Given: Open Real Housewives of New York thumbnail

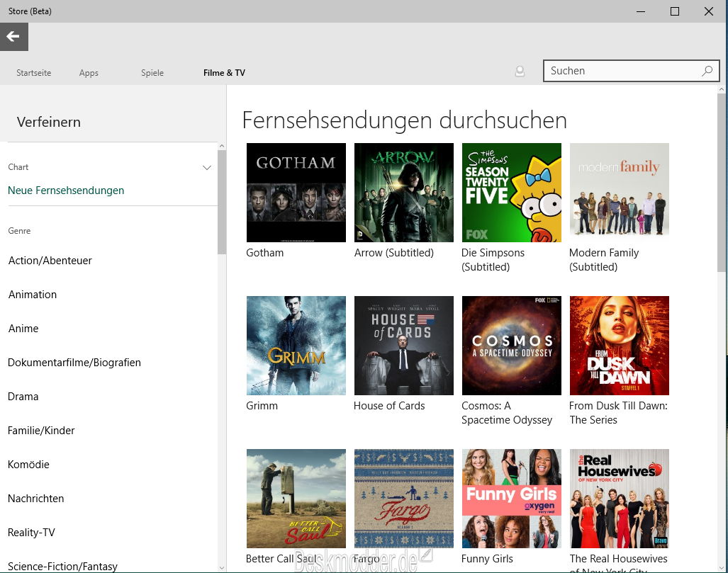Looking at the screenshot, I should pos(620,499).
